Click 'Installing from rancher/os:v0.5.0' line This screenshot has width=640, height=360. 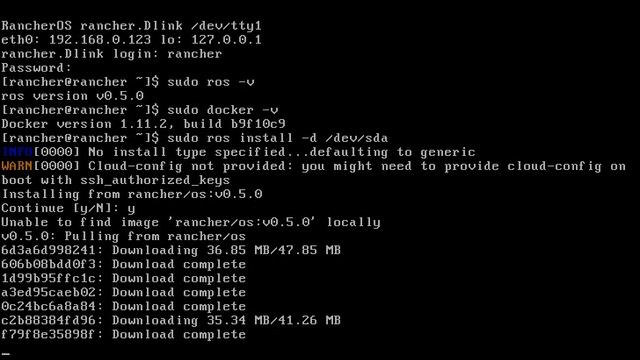(x=132, y=194)
